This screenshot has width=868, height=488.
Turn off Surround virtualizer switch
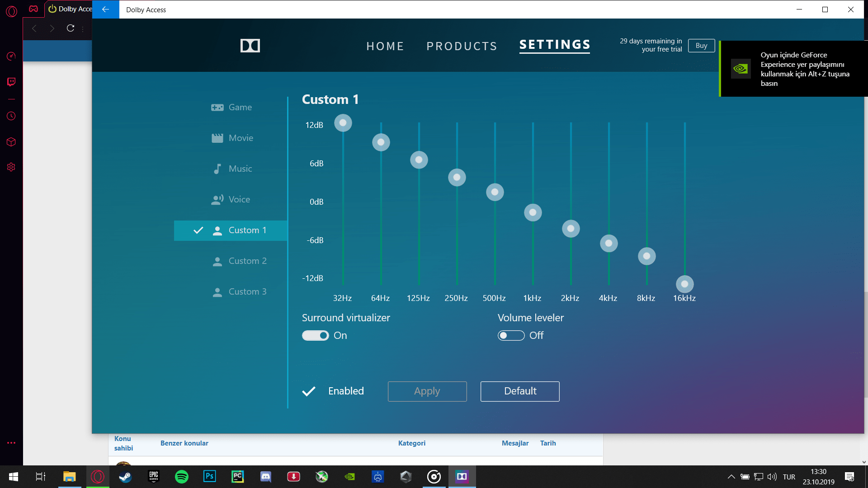(316, 336)
